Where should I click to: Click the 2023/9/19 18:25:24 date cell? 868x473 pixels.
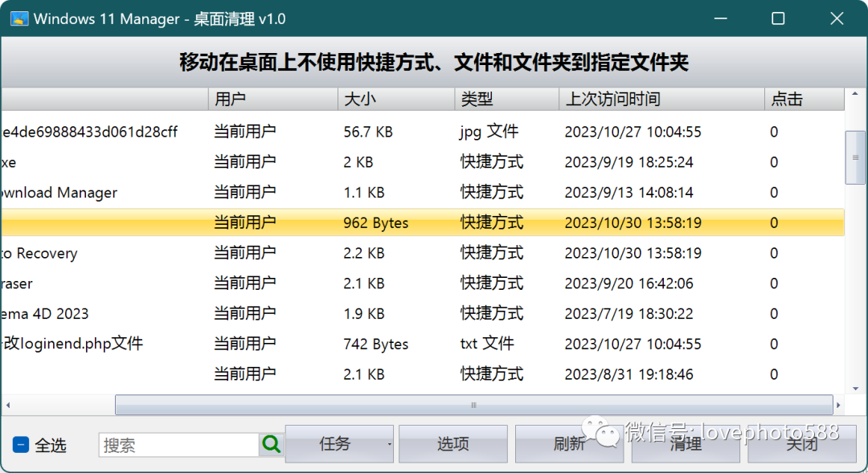coord(628,162)
